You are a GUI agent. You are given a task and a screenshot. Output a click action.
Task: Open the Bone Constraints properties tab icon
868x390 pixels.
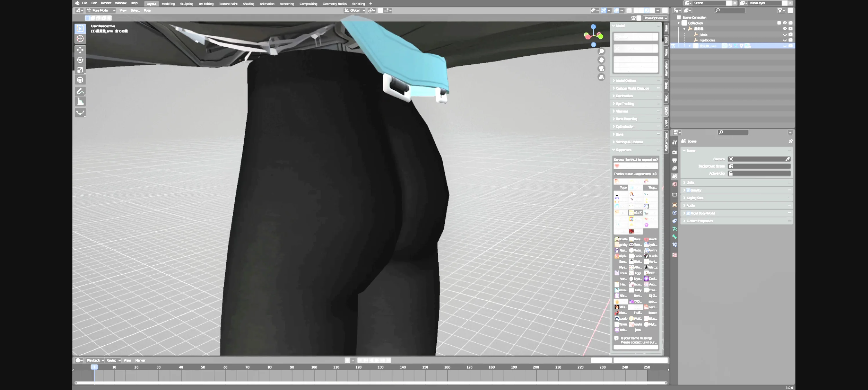point(674,245)
